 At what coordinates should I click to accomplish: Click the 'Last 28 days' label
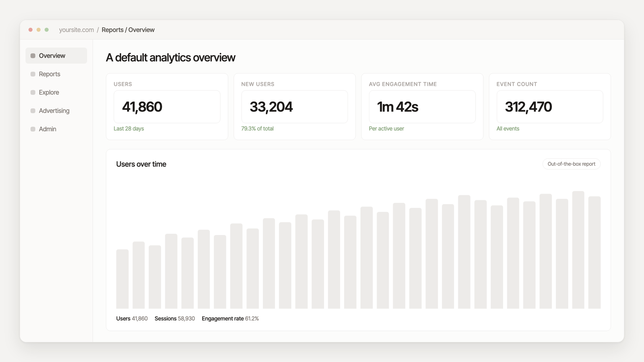tap(129, 129)
